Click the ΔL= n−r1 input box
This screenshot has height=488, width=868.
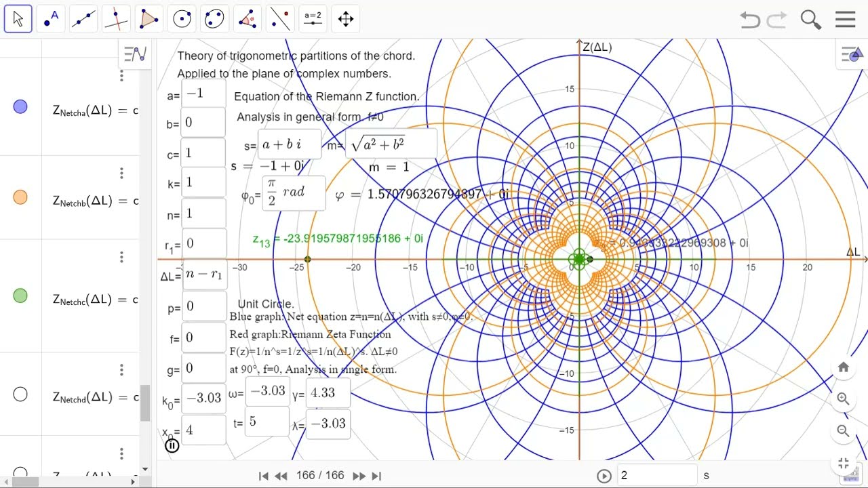pyautogui.click(x=205, y=274)
